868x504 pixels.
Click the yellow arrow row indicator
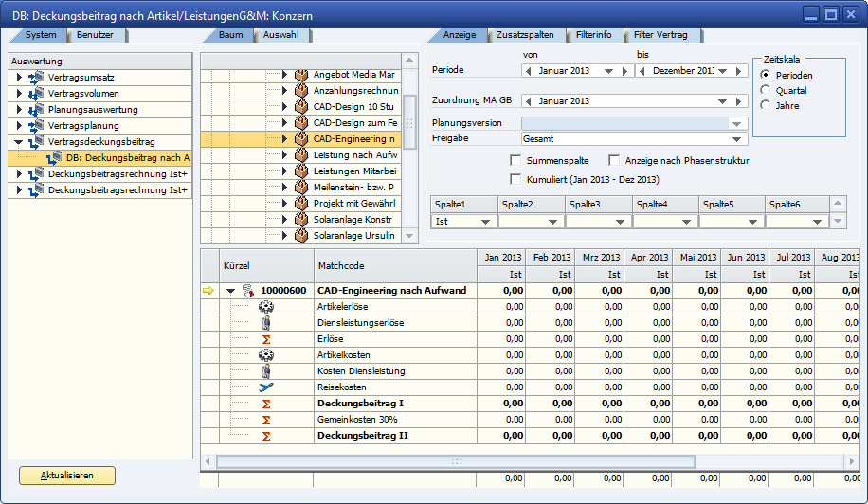click(208, 291)
